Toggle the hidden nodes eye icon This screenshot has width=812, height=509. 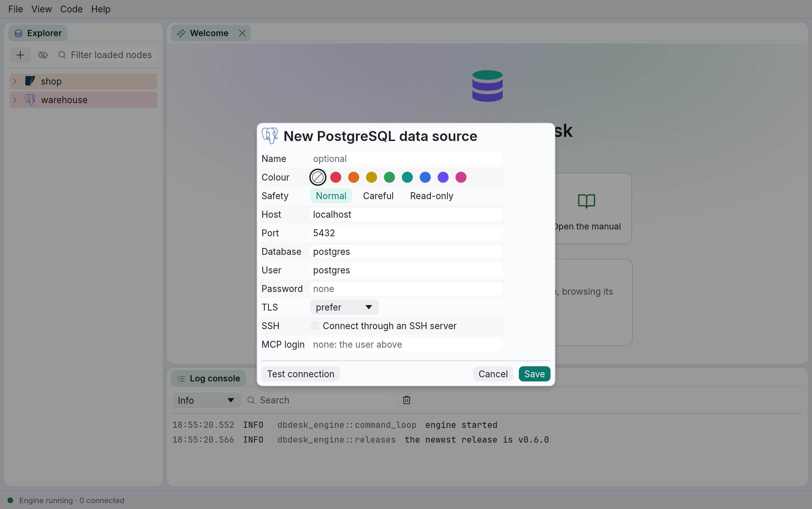(x=43, y=55)
